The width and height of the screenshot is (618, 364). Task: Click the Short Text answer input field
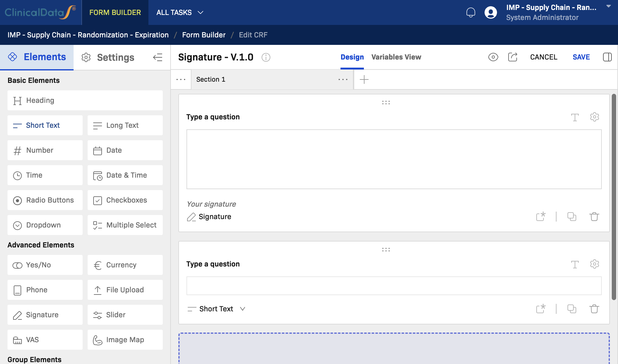pos(393,286)
